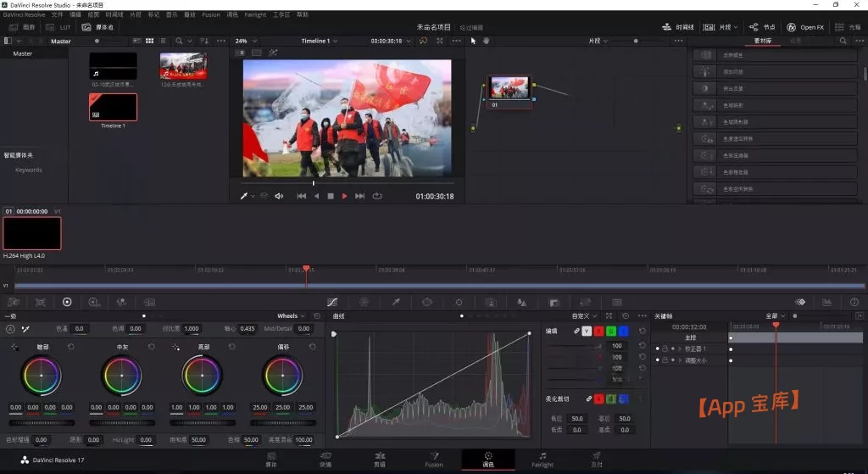
Task: Select the hand pan tool in node editor
Action: [x=487, y=41]
